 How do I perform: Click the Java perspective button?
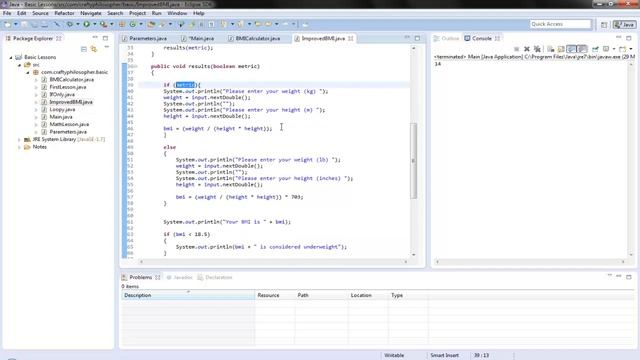(624, 25)
